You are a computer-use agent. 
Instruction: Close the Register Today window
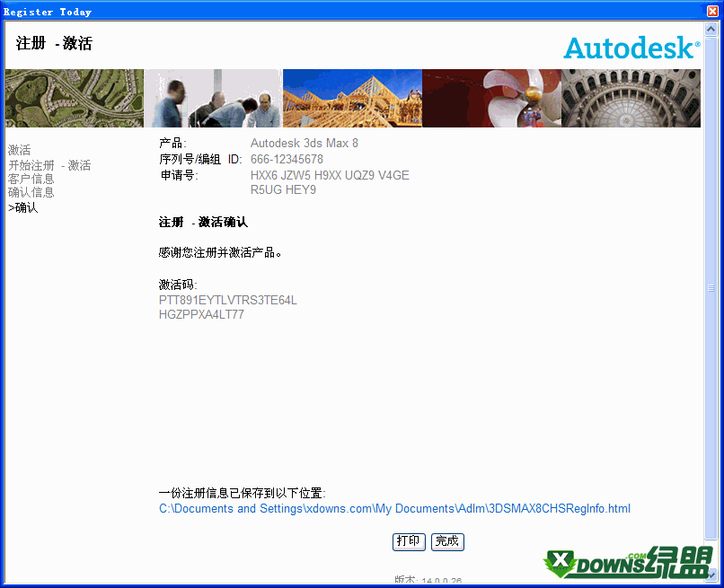point(712,11)
